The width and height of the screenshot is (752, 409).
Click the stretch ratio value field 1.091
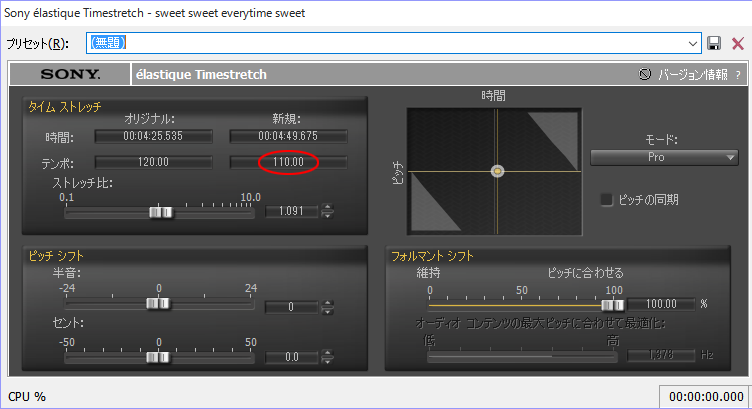pyautogui.click(x=292, y=211)
